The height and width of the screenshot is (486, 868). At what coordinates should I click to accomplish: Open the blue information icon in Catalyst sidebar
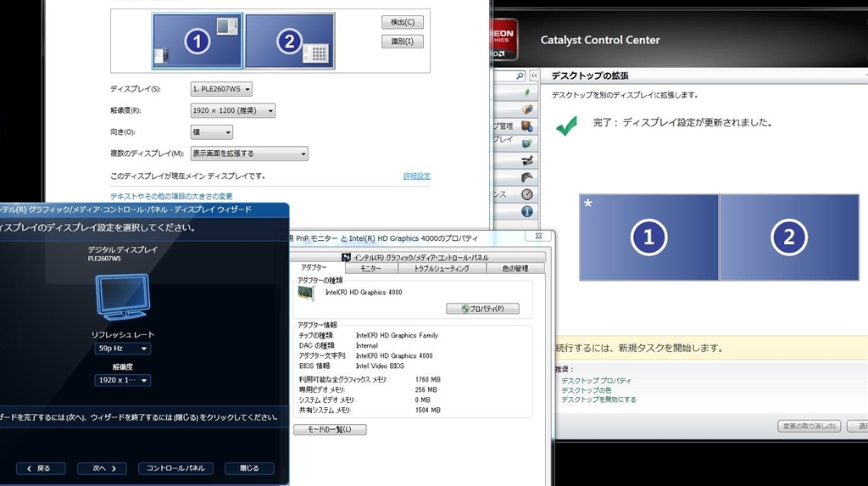(x=526, y=211)
